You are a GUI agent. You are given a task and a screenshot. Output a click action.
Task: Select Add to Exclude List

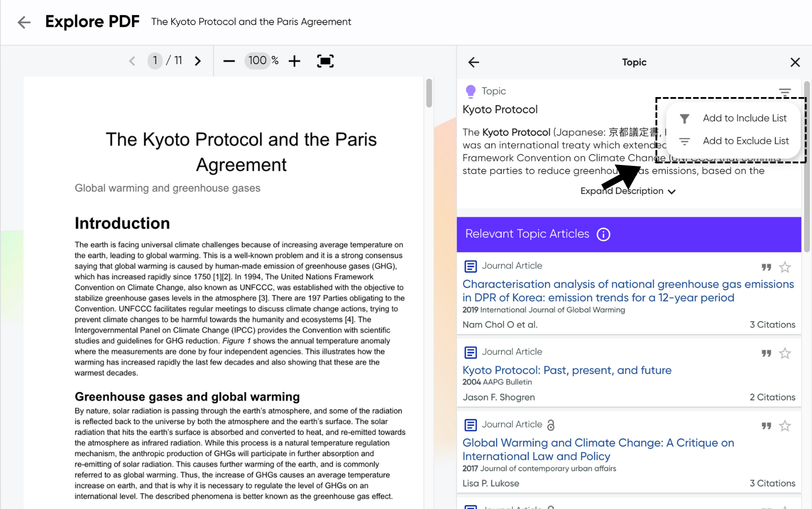coord(745,140)
